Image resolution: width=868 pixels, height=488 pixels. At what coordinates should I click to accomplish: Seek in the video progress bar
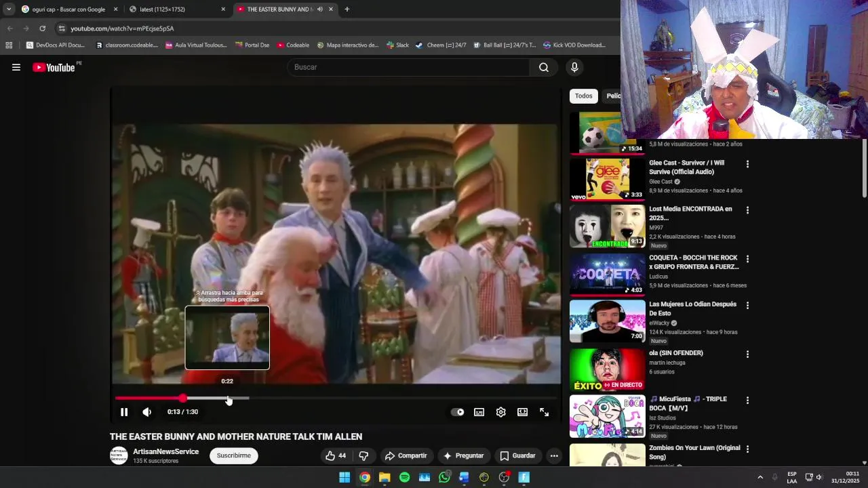tap(336, 399)
